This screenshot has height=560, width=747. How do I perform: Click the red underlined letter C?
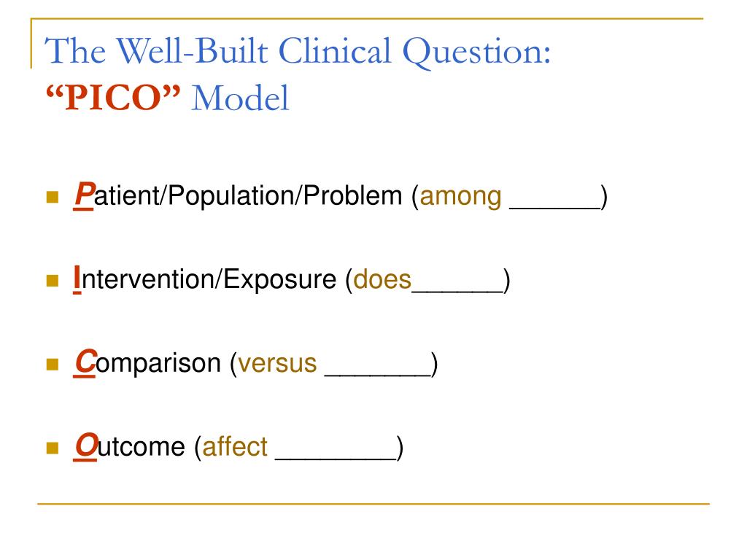85,363
